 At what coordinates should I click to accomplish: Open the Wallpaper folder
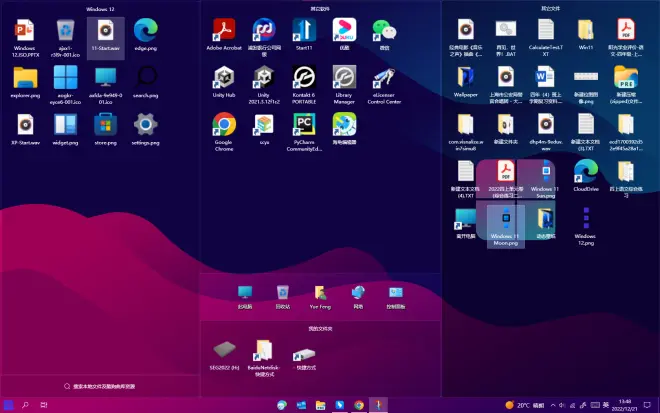tap(466, 82)
